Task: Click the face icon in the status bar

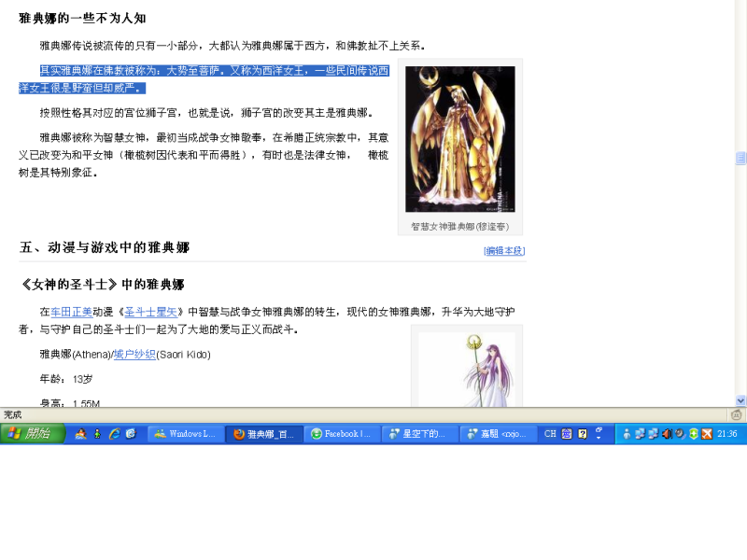Action: 736,414
